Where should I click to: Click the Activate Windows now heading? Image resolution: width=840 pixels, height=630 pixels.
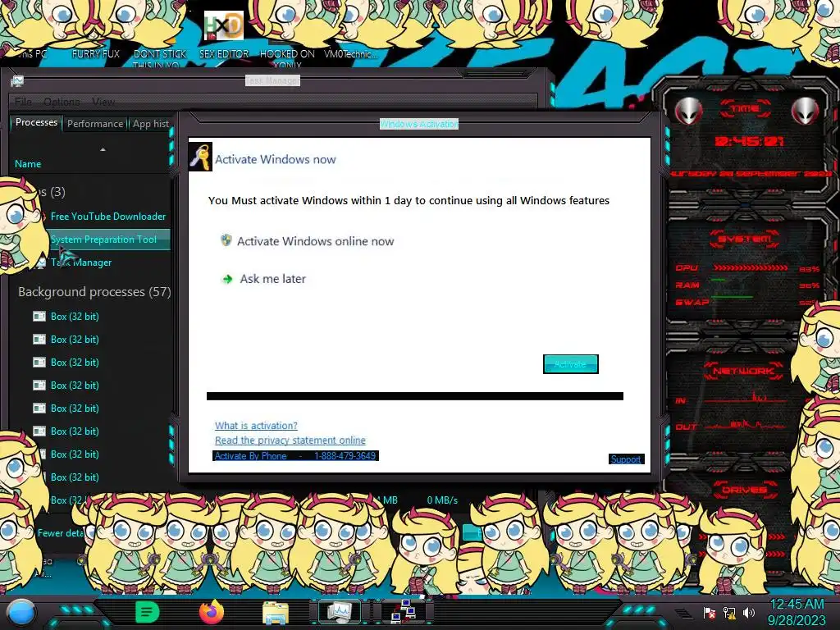click(x=276, y=159)
